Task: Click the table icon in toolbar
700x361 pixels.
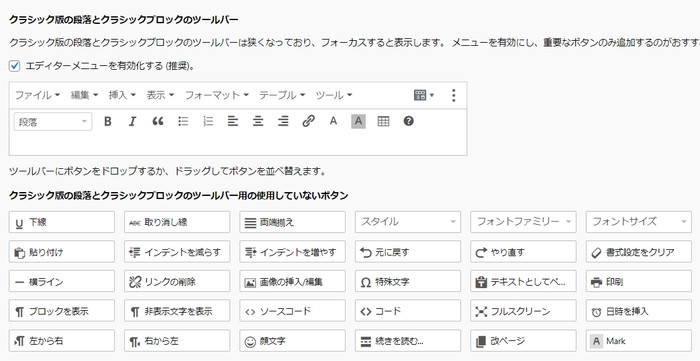Action: [383, 121]
